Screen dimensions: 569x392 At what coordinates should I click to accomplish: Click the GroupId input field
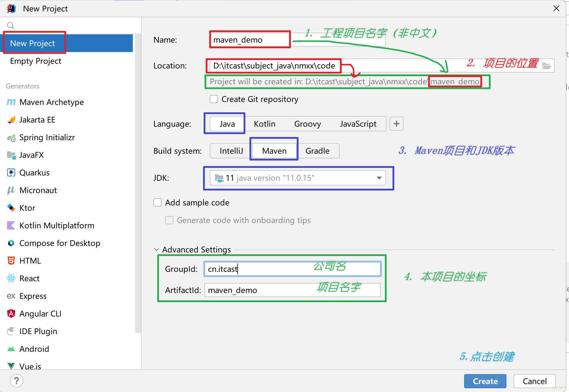(292, 269)
